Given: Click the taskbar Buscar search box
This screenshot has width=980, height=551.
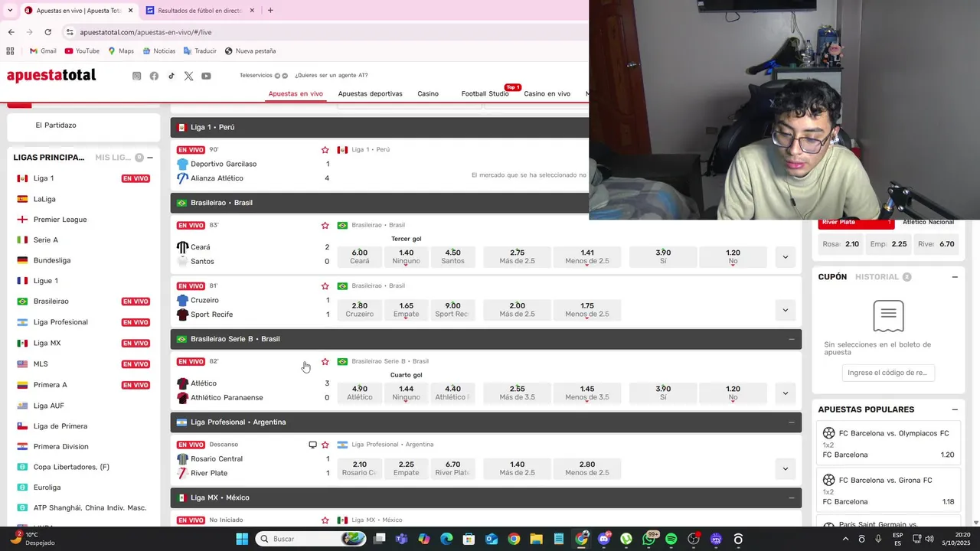Looking at the screenshot, I should tap(310, 539).
